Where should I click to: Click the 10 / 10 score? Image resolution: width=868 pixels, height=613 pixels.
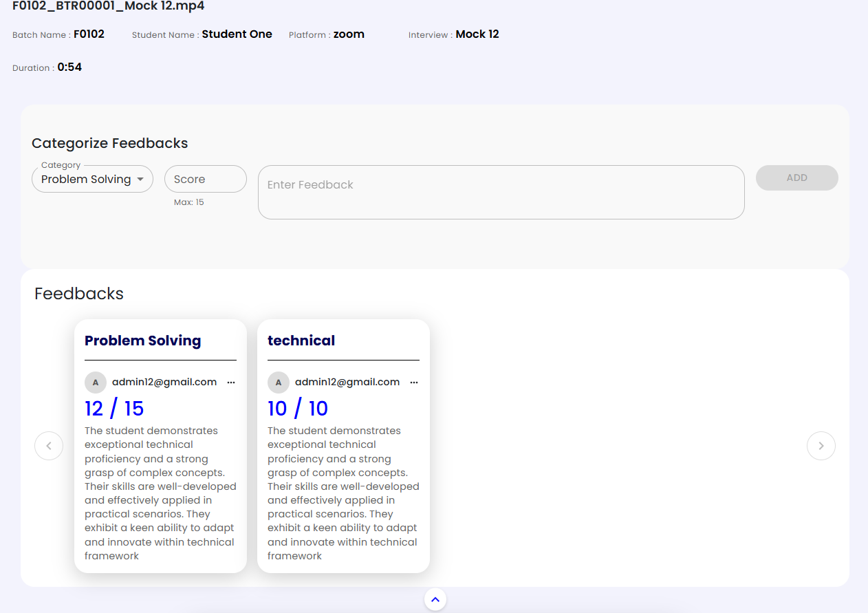(x=298, y=409)
